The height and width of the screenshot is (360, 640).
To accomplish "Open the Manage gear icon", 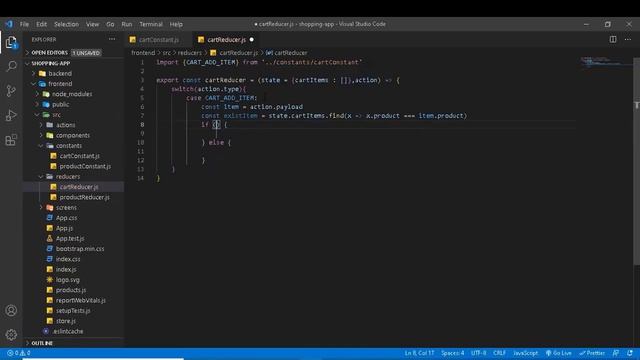I will [x=11, y=335].
